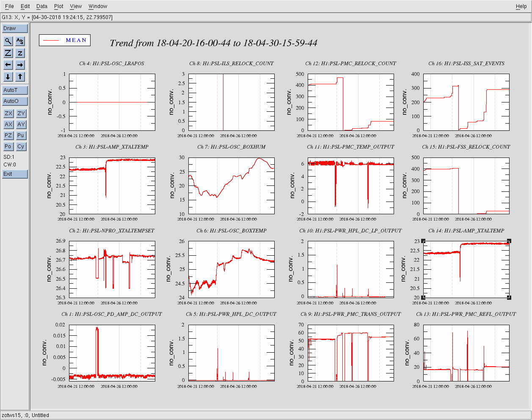Shift view with left arrow icon
532x420 pixels.
click(x=8, y=65)
